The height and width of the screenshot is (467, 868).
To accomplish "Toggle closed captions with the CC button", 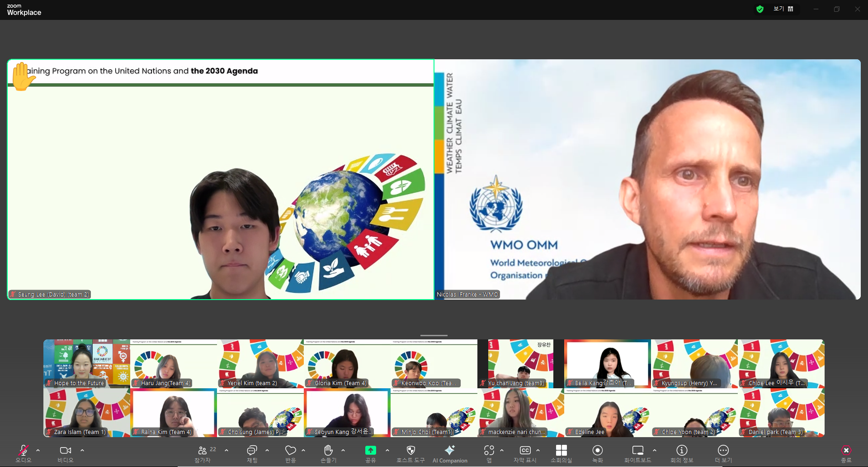I will pyautogui.click(x=525, y=453).
